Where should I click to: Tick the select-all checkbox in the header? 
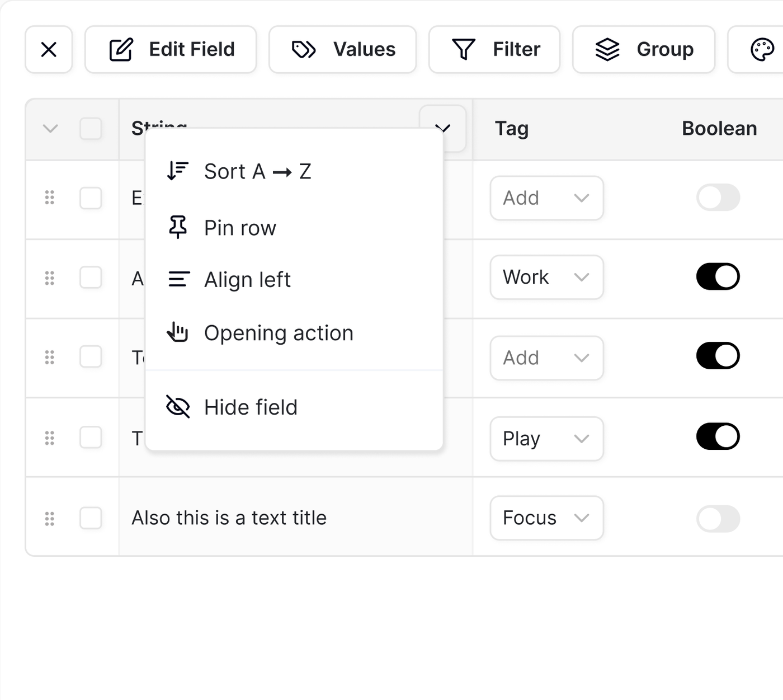point(91,129)
